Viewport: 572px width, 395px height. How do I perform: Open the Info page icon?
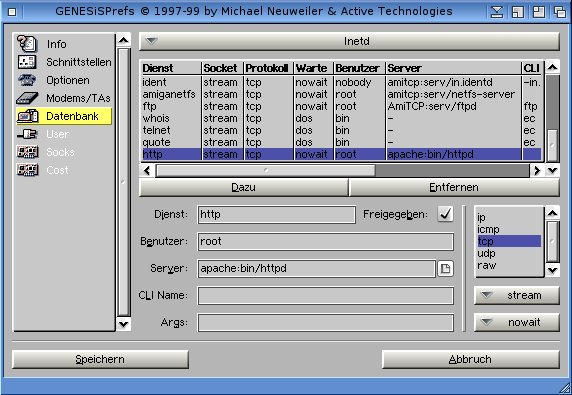pos(27,44)
